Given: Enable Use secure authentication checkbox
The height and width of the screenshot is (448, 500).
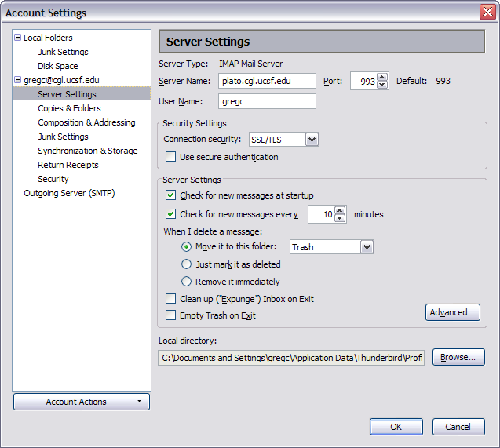Looking at the screenshot, I should click(170, 157).
